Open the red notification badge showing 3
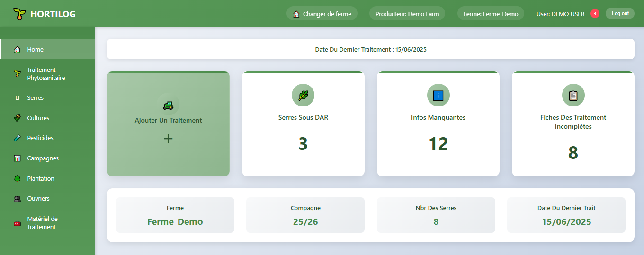This screenshot has width=644, height=255. click(x=595, y=14)
